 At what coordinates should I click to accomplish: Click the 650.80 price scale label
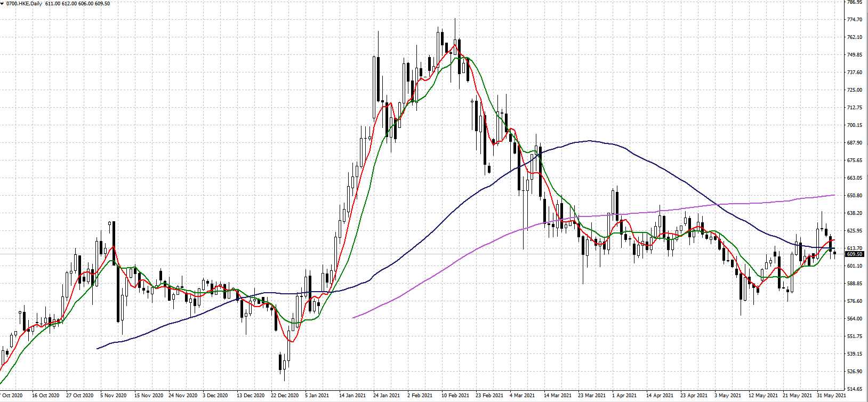[x=855, y=196]
